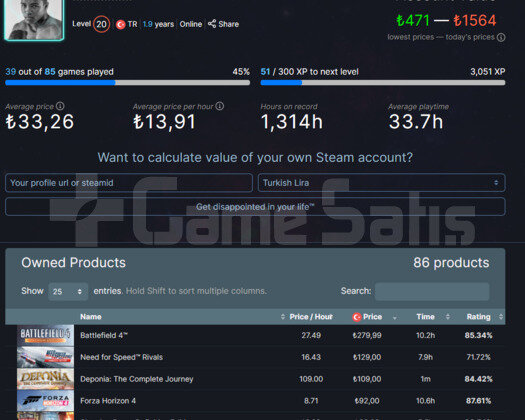
Task: Click the XP to next level progress bar
Action: (x=383, y=83)
